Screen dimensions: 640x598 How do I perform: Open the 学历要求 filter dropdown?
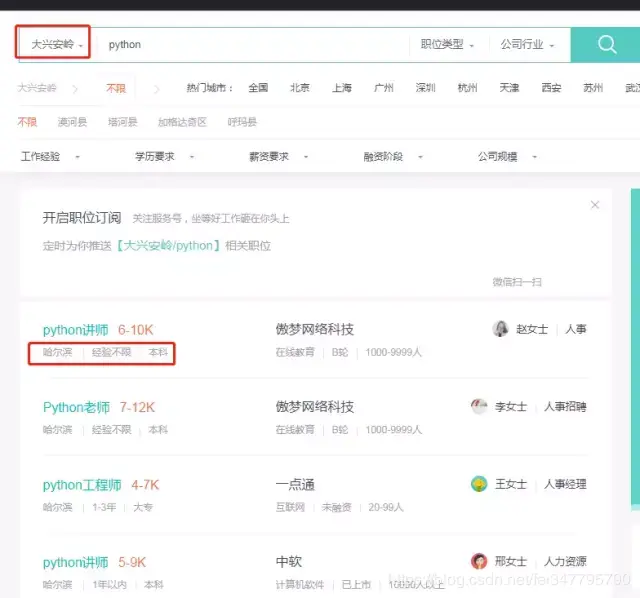(164, 156)
